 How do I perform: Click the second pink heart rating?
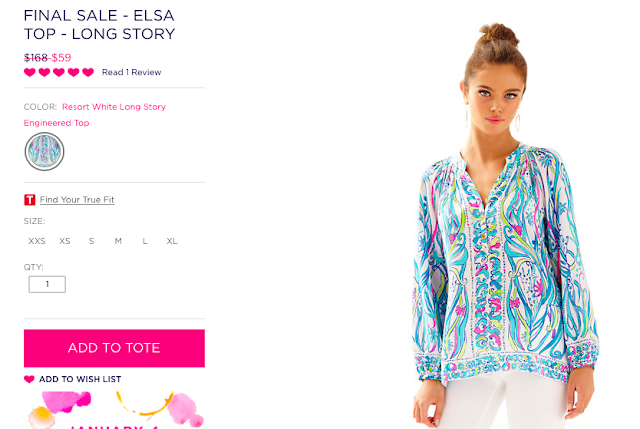tap(44, 72)
